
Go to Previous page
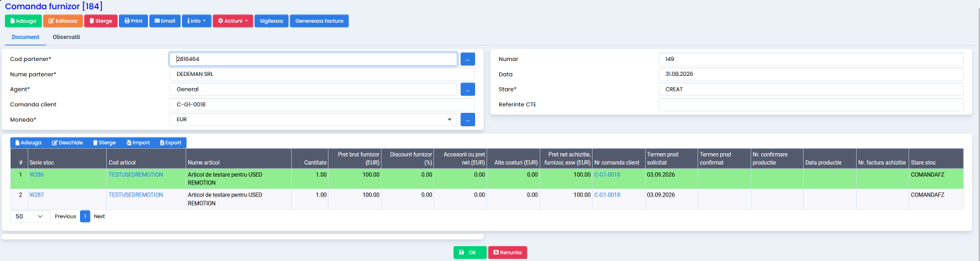[65, 216]
